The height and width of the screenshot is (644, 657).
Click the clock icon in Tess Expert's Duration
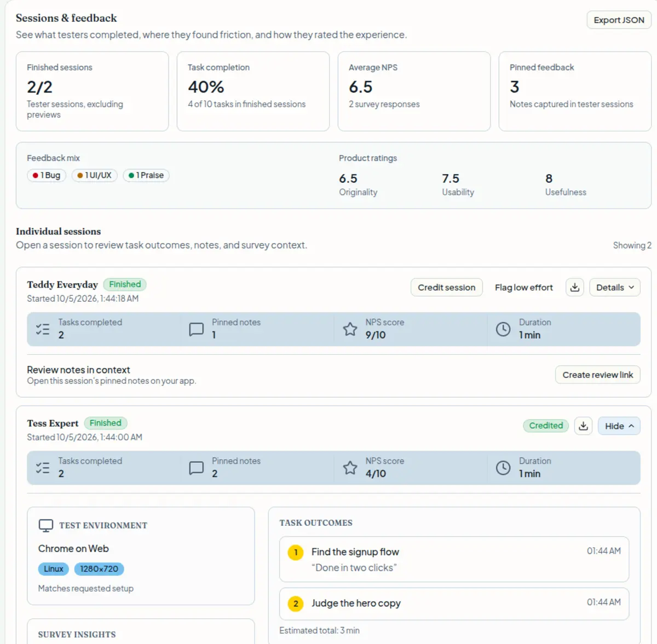tap(503, 468)
